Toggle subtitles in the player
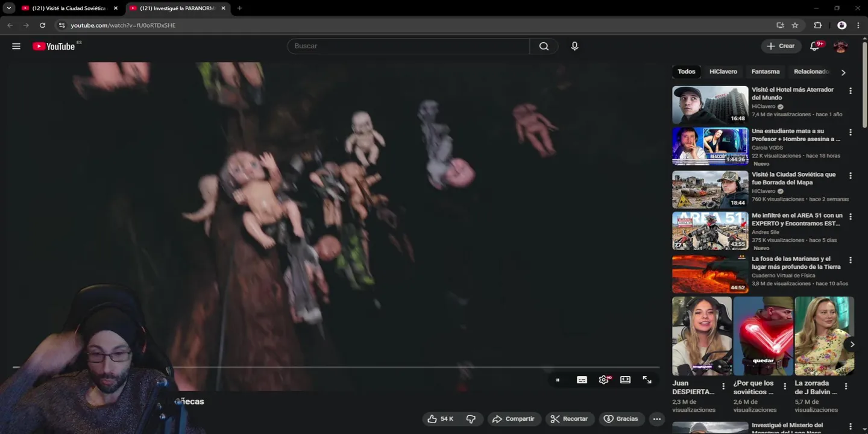This screenshot has width=868, height=434. [582, 380]
